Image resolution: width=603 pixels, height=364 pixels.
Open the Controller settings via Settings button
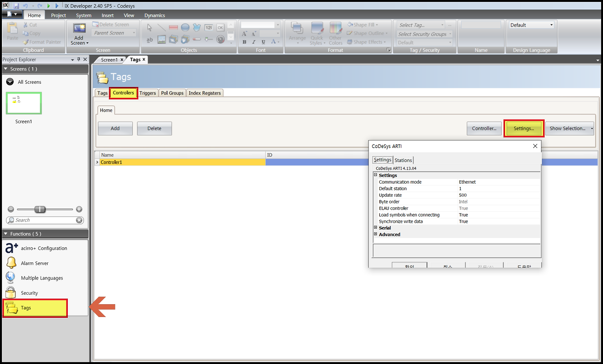click(x=523, y=128)
